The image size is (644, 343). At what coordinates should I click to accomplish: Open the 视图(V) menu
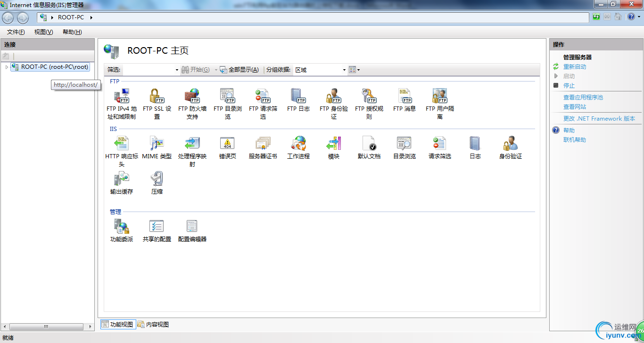[43, 32]
